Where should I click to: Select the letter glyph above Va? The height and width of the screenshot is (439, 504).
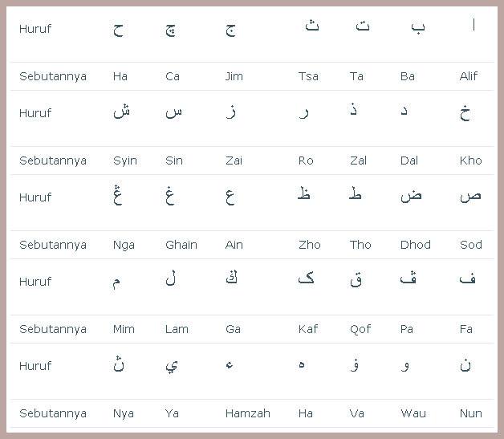(355, 364)
